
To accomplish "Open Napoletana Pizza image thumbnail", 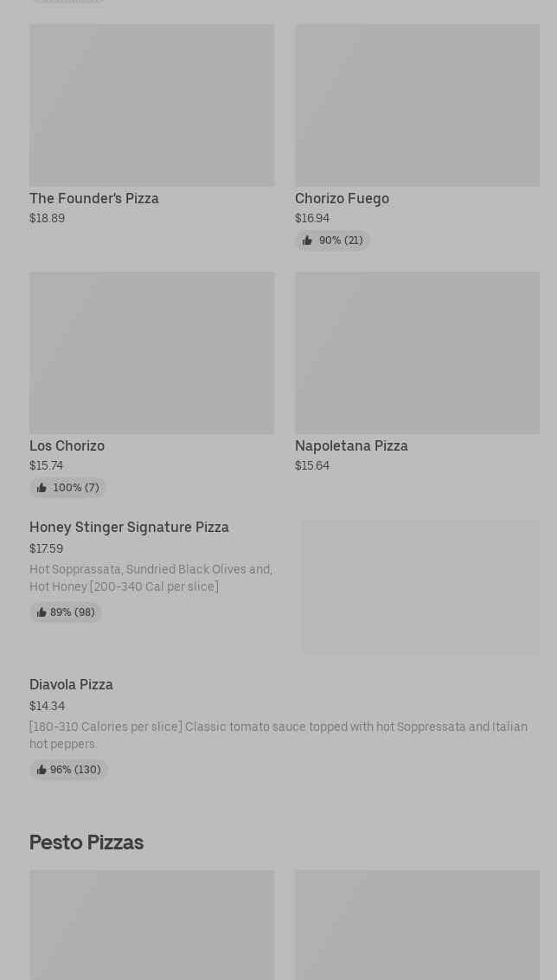I will click(x=417, y=353).
